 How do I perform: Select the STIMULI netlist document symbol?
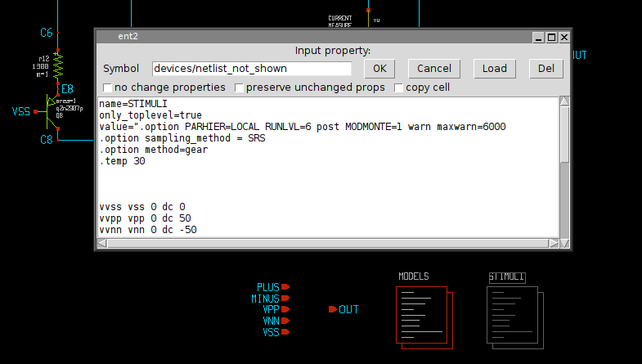coord(512,314)
